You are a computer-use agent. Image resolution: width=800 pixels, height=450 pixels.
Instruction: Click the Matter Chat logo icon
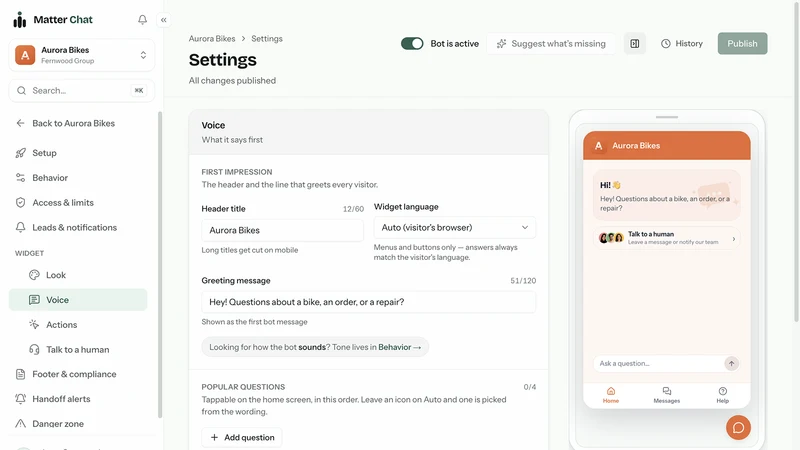pyautogui.click(x=19, y=20)
